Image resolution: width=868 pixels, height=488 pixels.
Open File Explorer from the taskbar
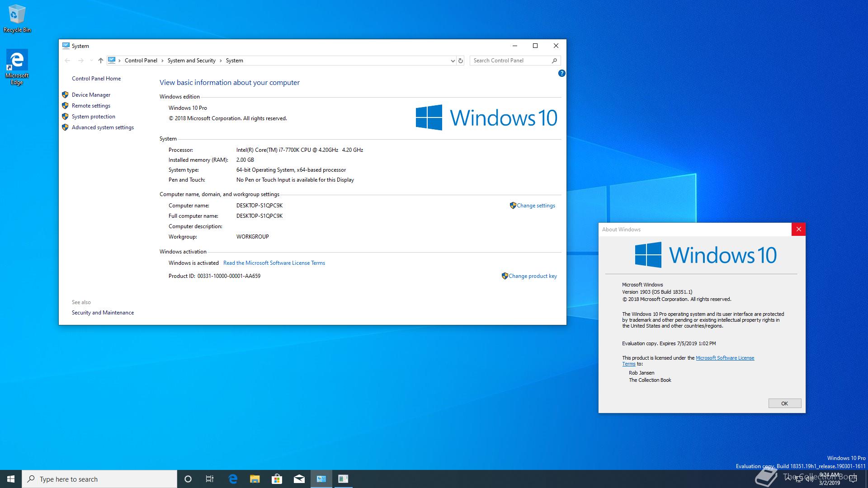click(255, 479)
